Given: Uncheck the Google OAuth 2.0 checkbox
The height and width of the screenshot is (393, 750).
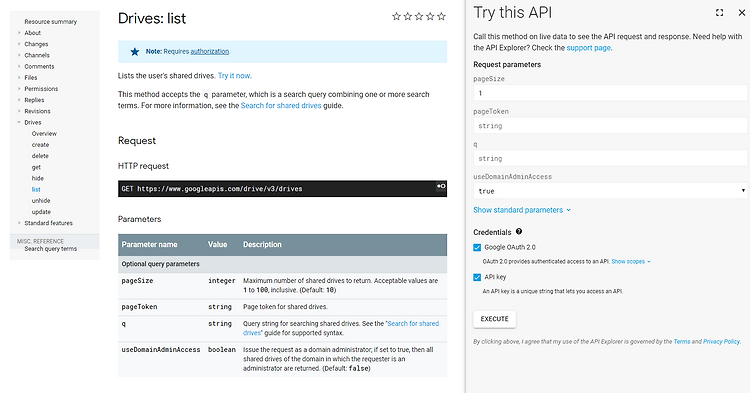Looking at the screenshot, I should tap(477, 247).
